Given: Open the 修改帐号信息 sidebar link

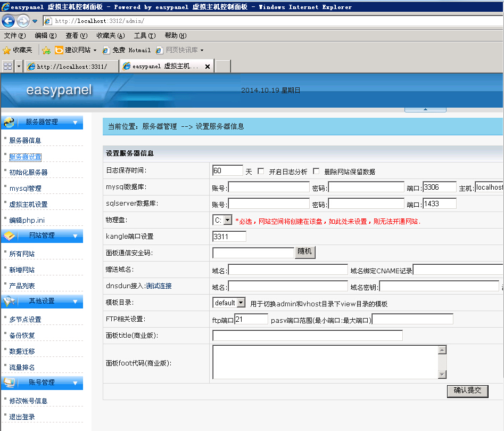Looking at the screenshot, I should 28,401.
